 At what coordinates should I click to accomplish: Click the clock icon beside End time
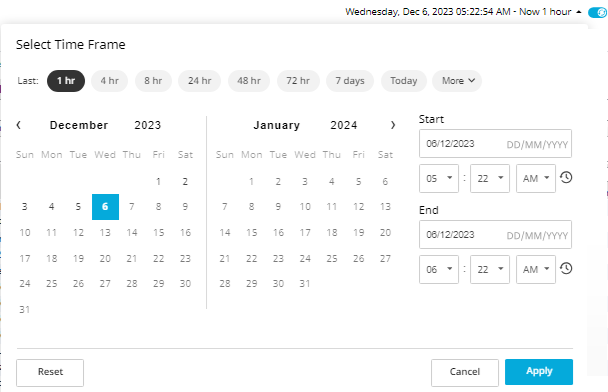[566, 268]
